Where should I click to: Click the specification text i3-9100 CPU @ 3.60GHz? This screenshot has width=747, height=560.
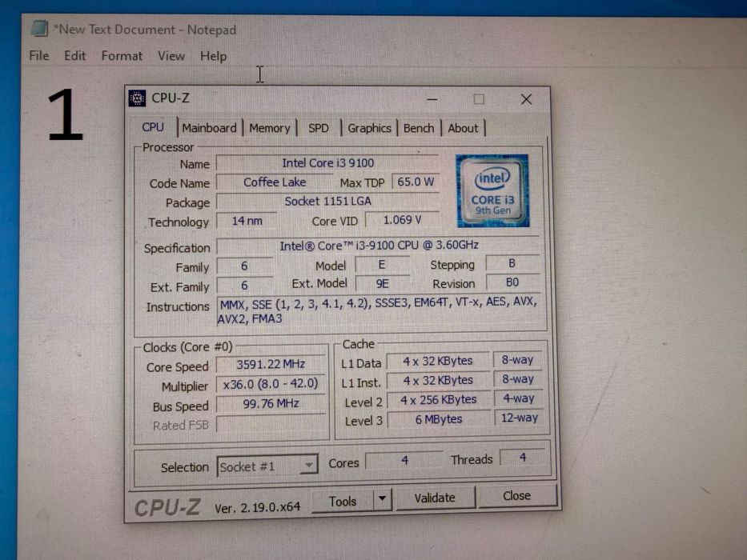point(379,246)
